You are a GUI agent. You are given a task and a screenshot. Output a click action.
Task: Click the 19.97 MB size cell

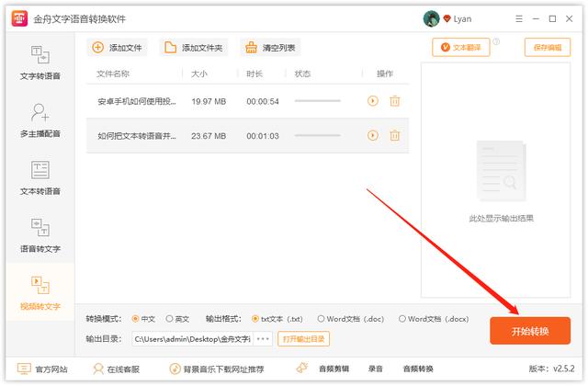(x=209, y=101)
